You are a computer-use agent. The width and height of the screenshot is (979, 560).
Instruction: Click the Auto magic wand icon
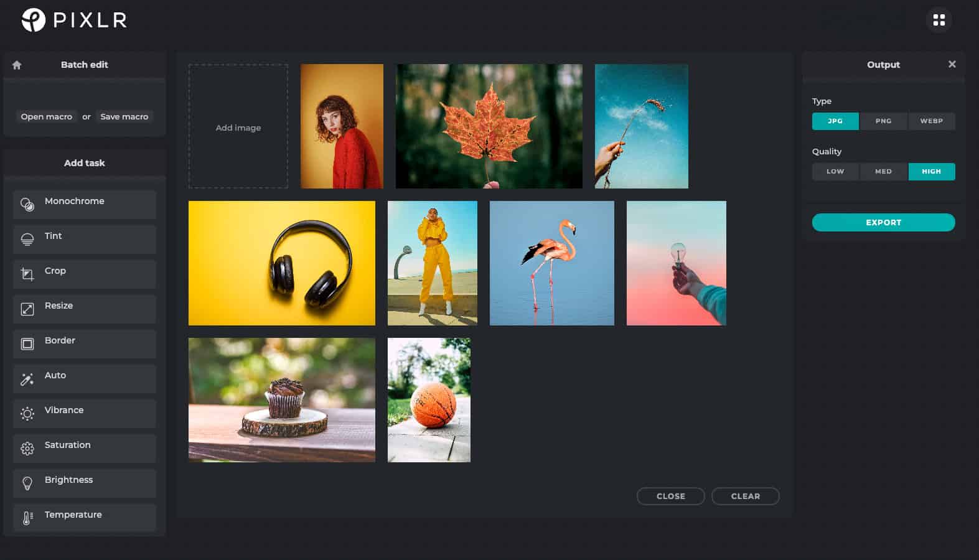pos(27,378)
